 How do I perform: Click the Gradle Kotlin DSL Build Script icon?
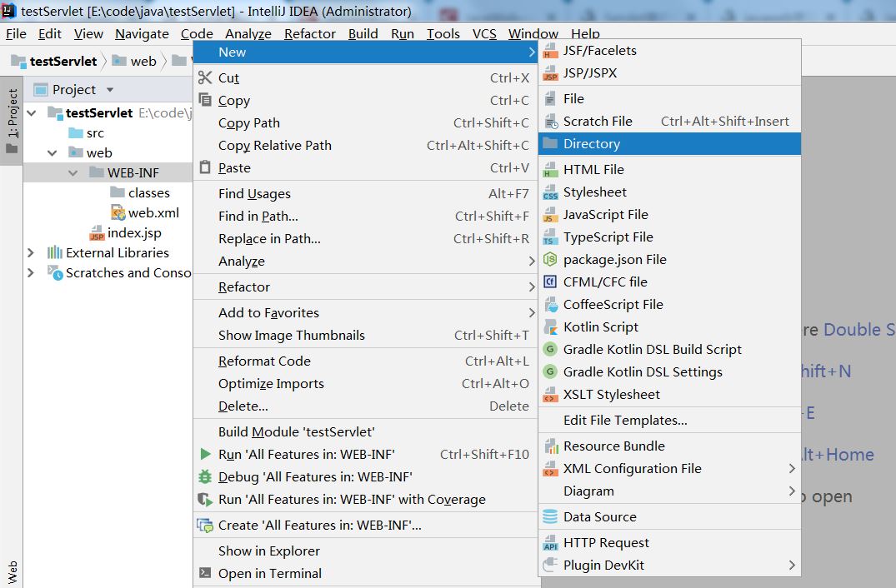(x=550, y=349)
